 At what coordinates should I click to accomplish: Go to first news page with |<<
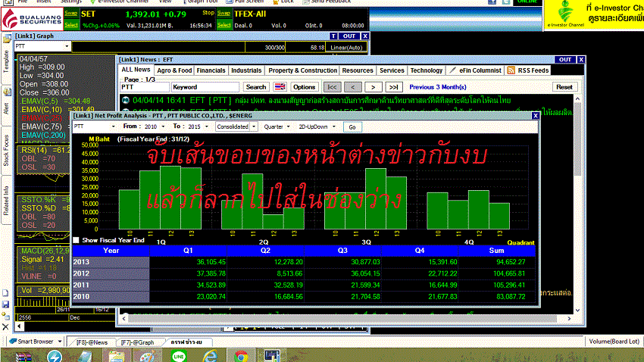click(x=333, y=87)
